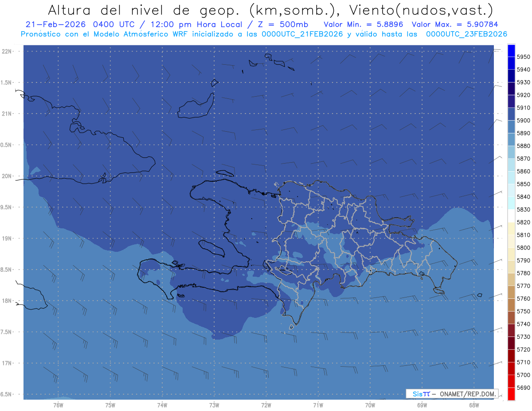The width and height of the screenshot is (532, 411).
Task: Select the 5810 legend label
Action: click(x=524, y=235)
